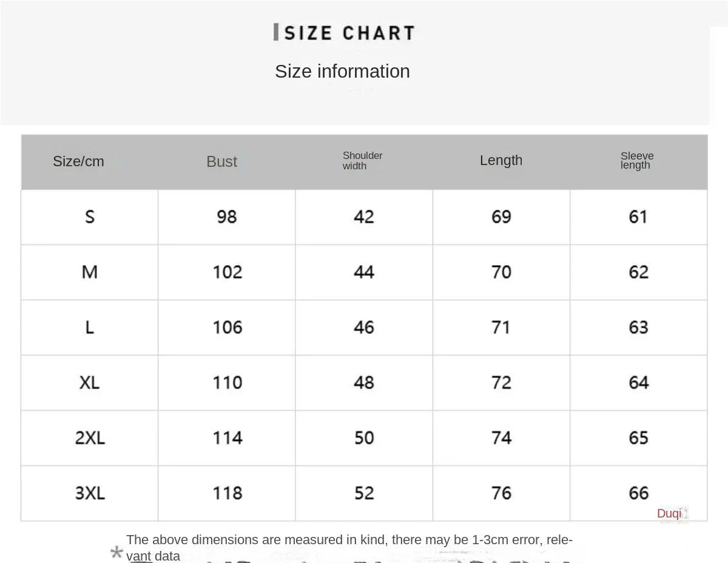This screenshot has height=563, width=728.
Task: Click the 2XL size row label
Action: [90, 438]
